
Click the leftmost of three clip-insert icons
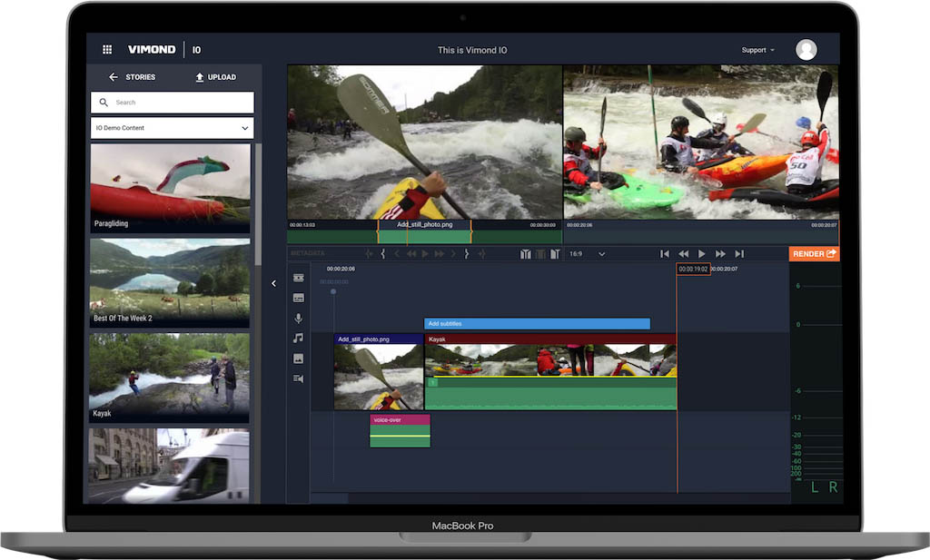[x=526, y=253]
